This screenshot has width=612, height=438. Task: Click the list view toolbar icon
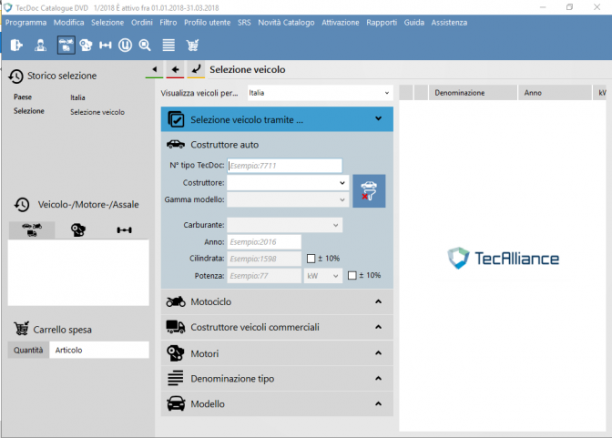point(169,45)
